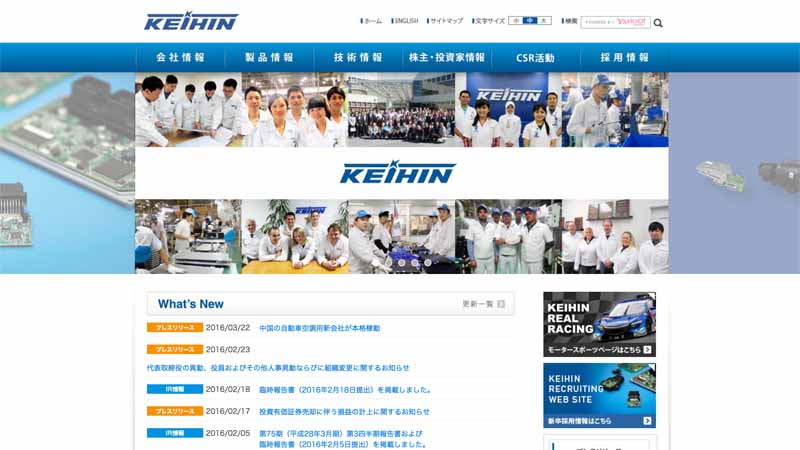Image resolution: width=800 pixels, height=450 pixels.
Task: Open the 採用情報 menu
Action: pos(624,58)
